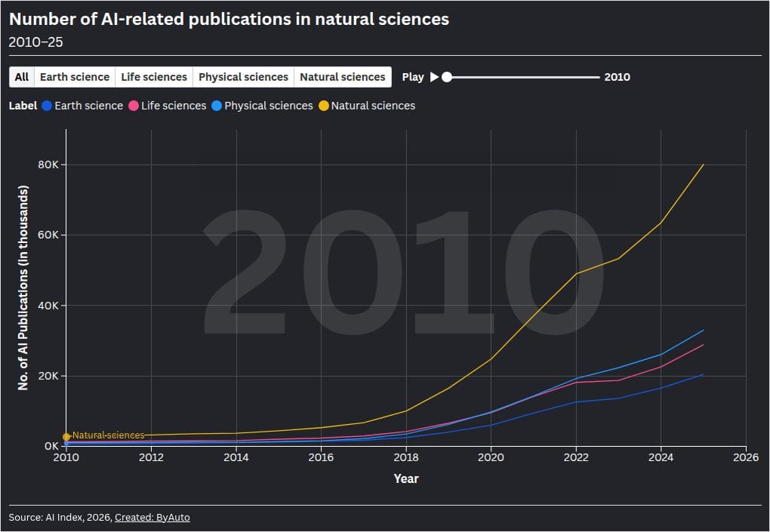Click the Natural-sciences data point marker at 2010
Viewport: 770px width, 532px height.
[66, 437]
